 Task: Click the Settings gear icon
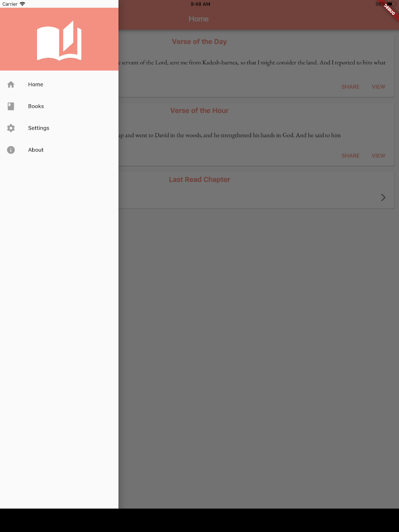[11, 128]
